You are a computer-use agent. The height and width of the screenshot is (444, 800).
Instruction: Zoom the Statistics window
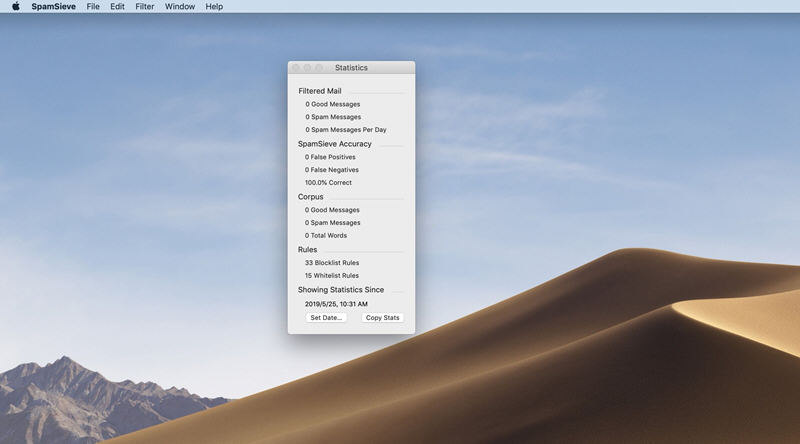(x=319, y=68)
